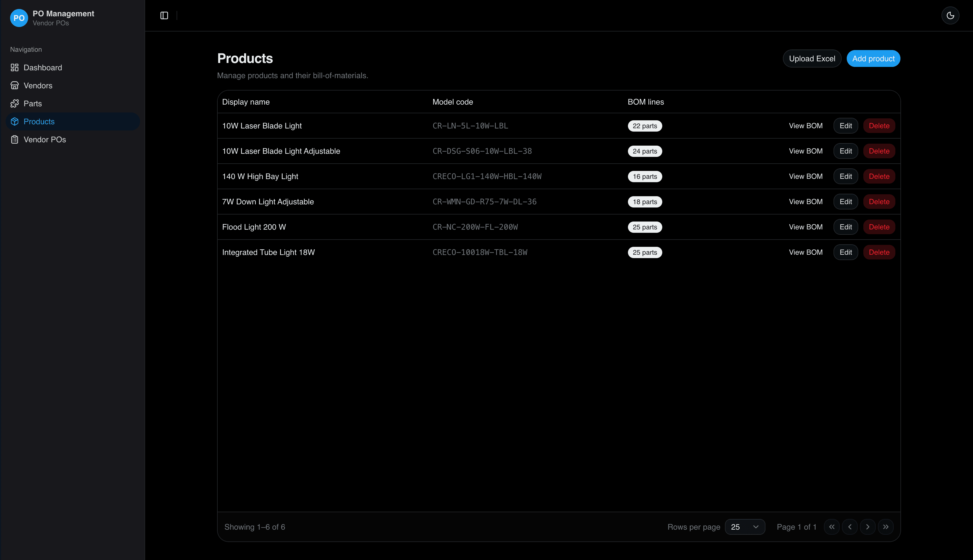The width and height of the screenshot is (973, 560).
Task: Edit 7W Down Light Adjustable
Action: tap(846, 202)
